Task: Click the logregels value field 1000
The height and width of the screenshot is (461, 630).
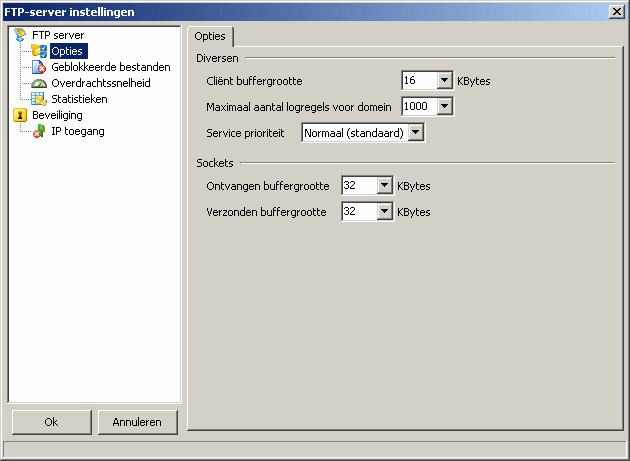Action: pyautogui.click(x=419, y=107)
